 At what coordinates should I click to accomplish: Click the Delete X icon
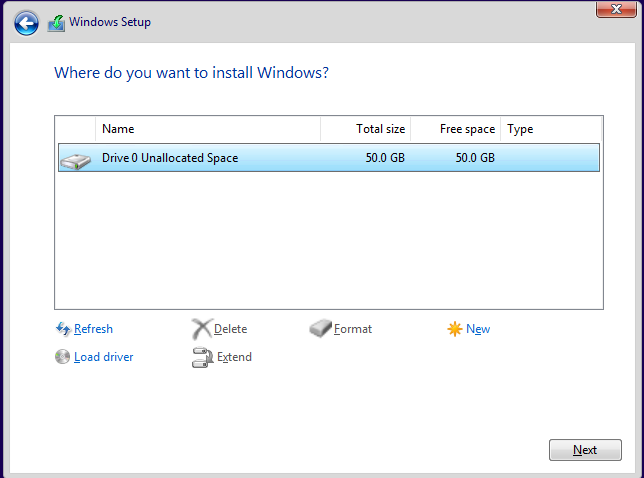coord(202,329)
